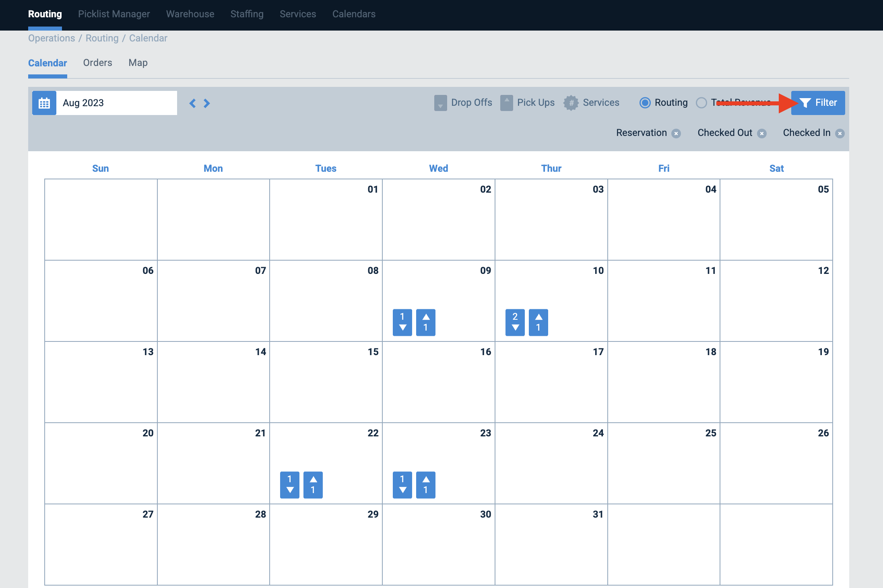Open the 2 drop offs on August 10

point(515,323)
